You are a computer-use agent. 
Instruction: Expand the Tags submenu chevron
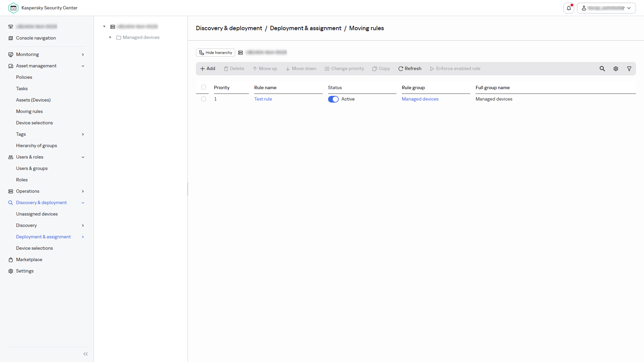83,134
